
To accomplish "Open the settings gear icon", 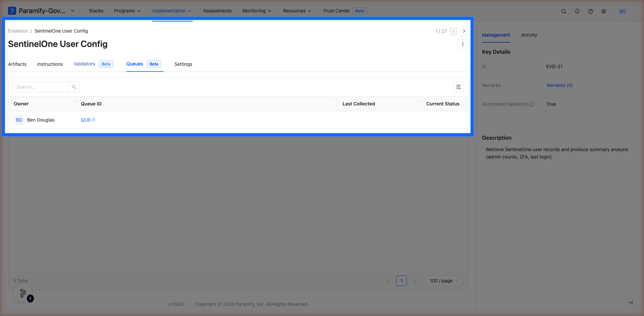I will pyautogui.click(x=604, y=11).
